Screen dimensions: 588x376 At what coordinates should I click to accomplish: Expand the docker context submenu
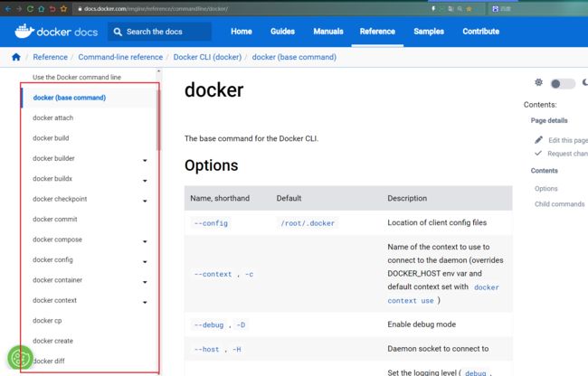point(145,302)
